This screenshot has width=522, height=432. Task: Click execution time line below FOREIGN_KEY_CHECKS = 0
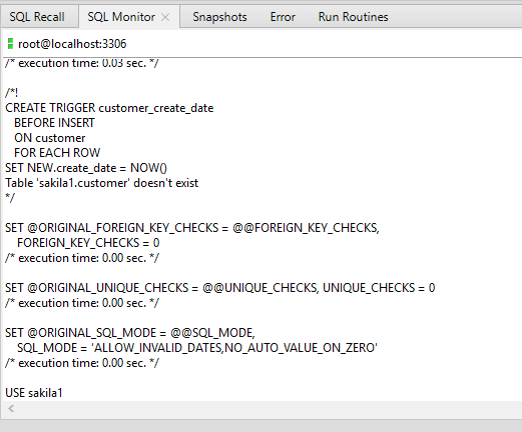82,258
